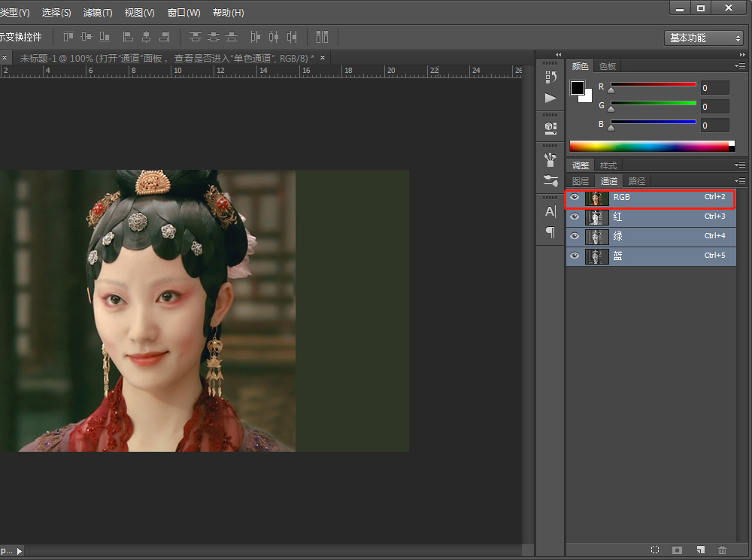The width and height of the screenshot is (752, 560).
Task: Click Align Left Edges icon
Action: [x=128, y=36]
